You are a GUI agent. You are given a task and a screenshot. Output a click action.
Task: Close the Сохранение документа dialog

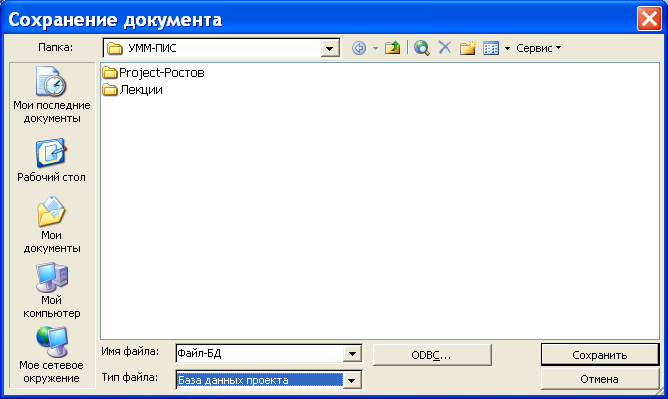pos(648,19)
